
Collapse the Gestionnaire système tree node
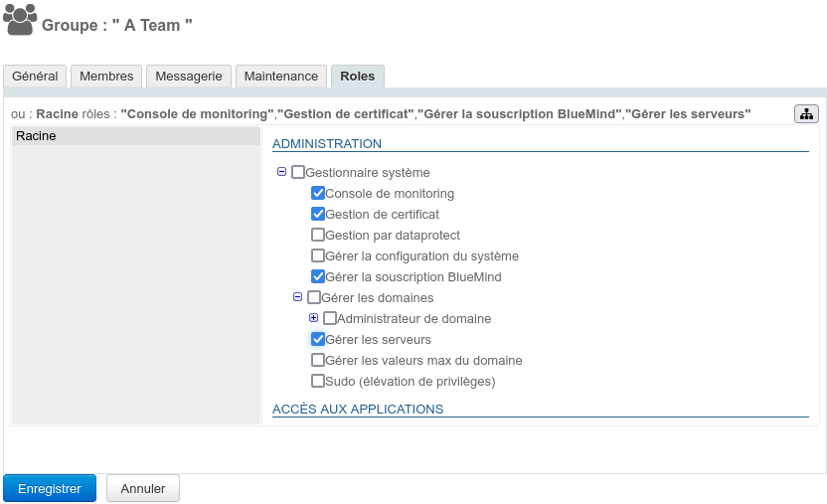point(282,172)
